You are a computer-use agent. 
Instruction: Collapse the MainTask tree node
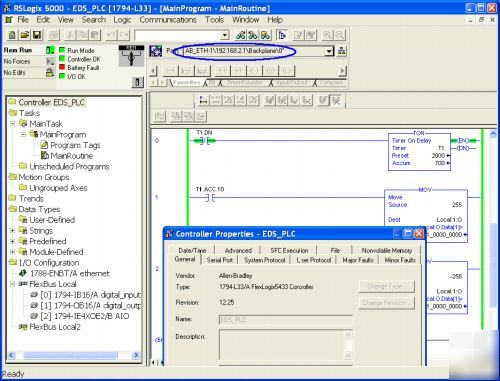click(x=13, y=124)
